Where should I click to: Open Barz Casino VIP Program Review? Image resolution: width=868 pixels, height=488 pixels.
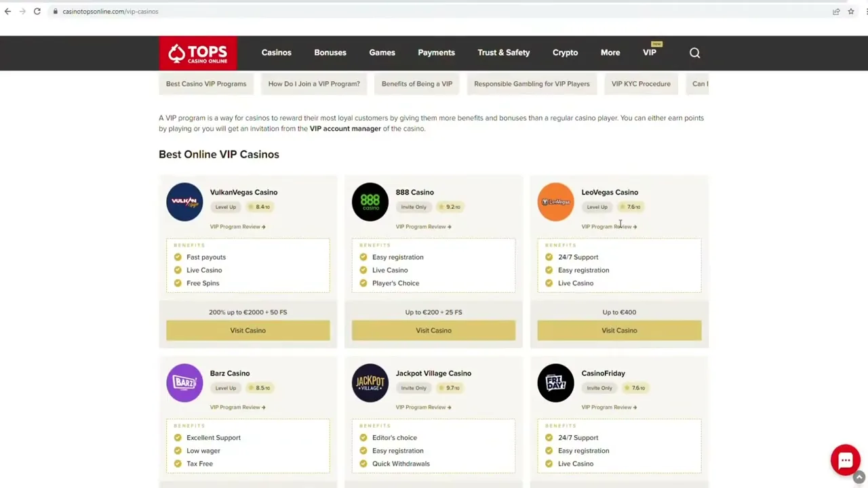237,407
